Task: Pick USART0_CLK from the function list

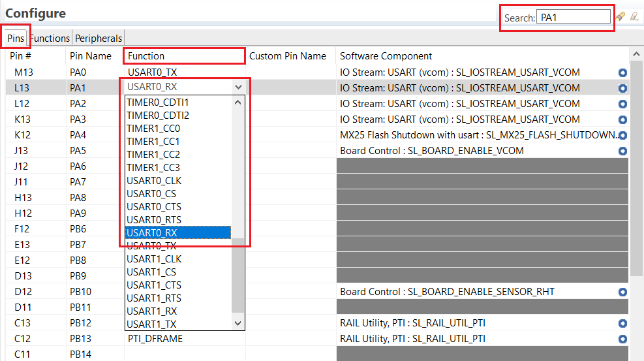Action: tap(154, 181)
